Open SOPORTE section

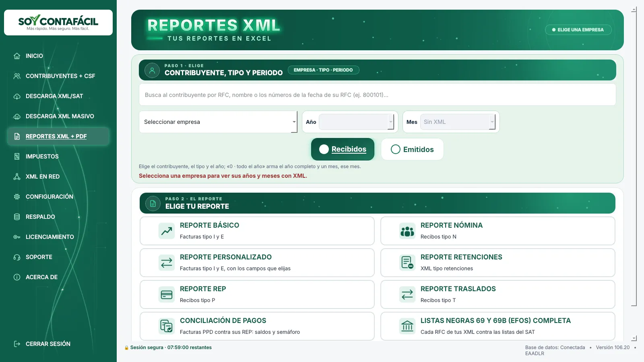tap(58, 257)
